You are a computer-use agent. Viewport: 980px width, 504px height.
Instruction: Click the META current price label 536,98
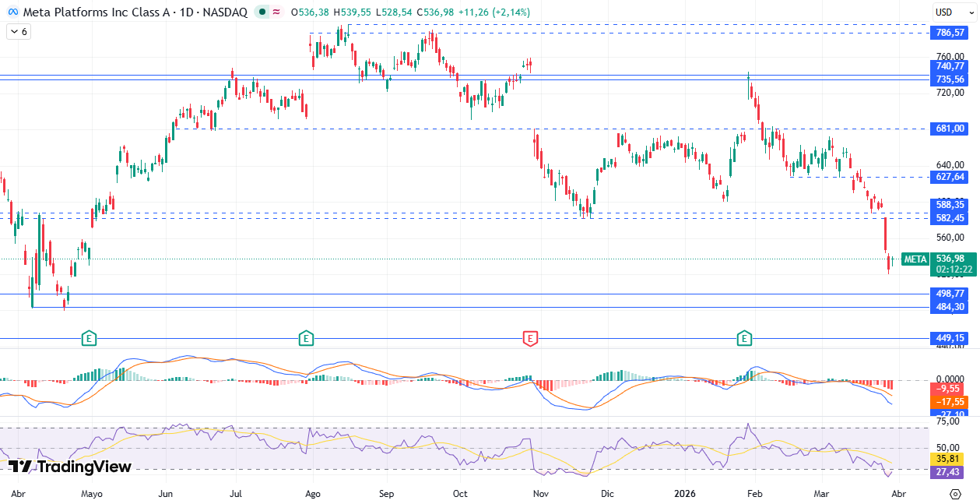(950, 259)
